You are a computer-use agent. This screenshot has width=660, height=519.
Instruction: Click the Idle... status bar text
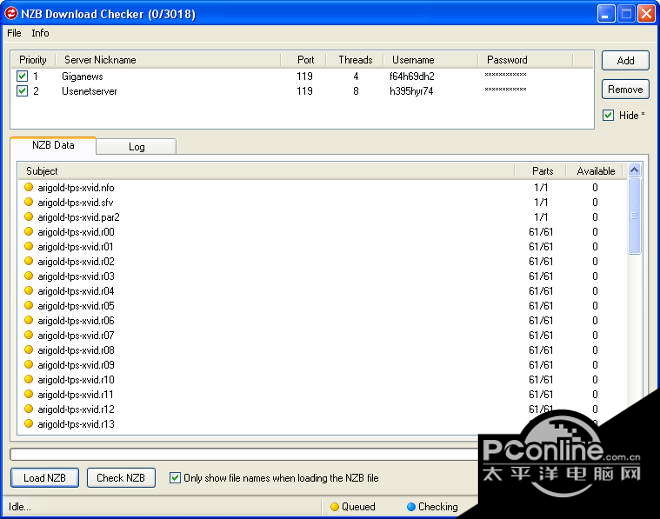click(19, 506)
